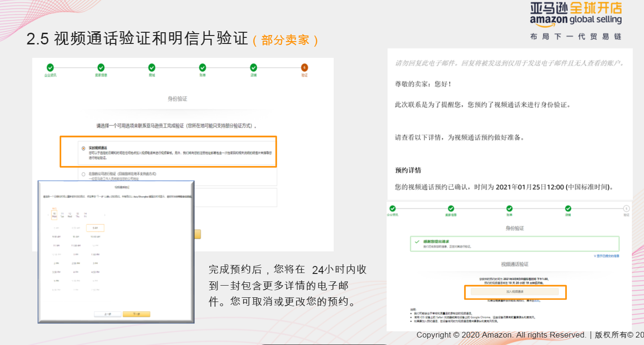Image resolution: width=644 pixels, height=345 pixels.
Task: Click the 加入视频通话 button
Action: pos(515,292)
